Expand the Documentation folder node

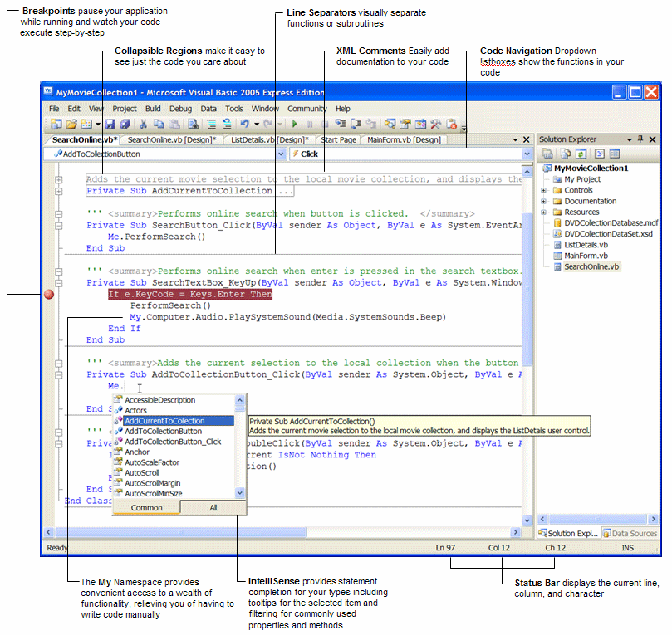(x=543, y=201)
